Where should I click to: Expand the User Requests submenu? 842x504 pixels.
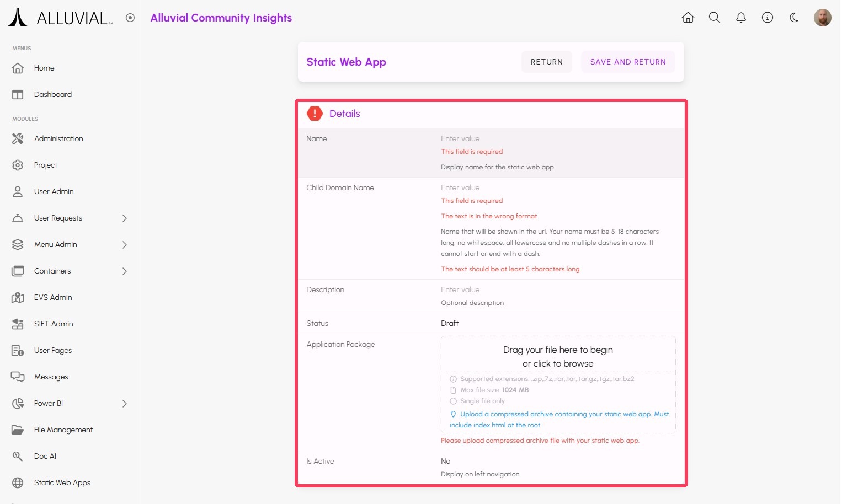pyautogui.click(x=124, y=218)
